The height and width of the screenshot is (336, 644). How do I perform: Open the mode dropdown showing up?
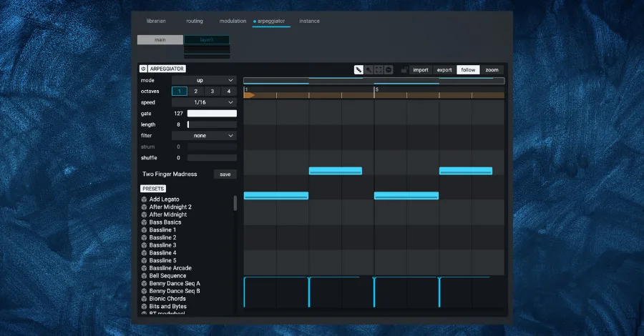tap(204, 80)
